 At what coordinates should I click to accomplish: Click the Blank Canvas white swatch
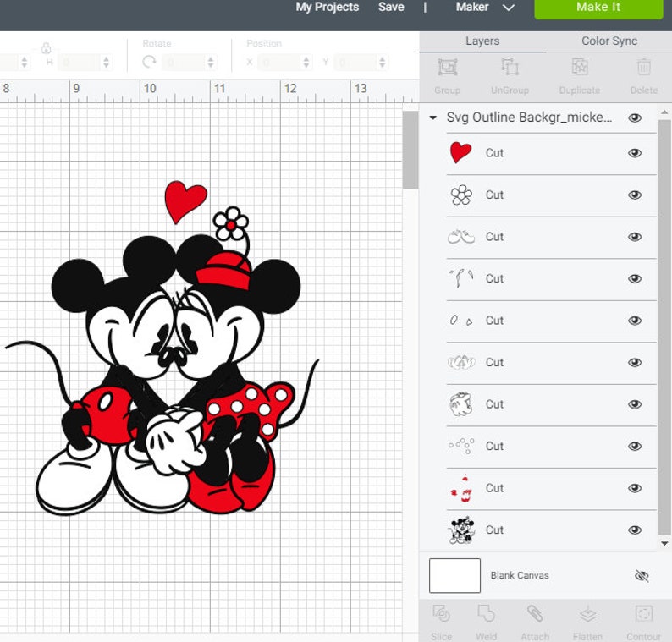tap(454, 576)
